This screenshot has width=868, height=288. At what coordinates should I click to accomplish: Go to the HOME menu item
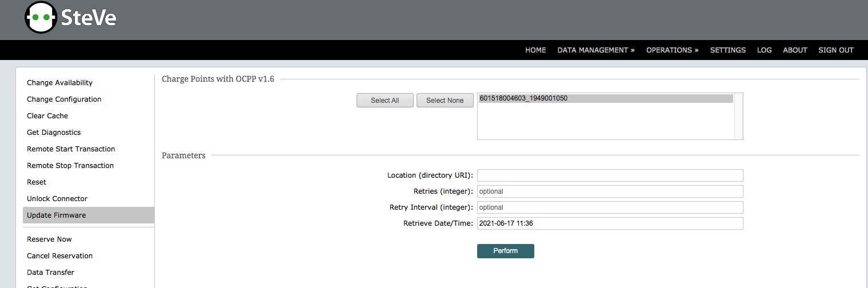pyautogui.click(x=535, y=50)
